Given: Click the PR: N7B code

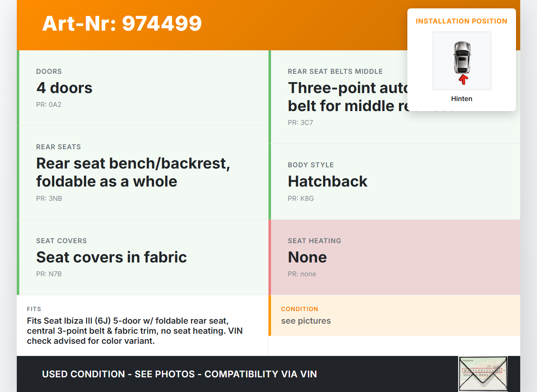Looking at the screenshot, I should (x=49, y=274).
